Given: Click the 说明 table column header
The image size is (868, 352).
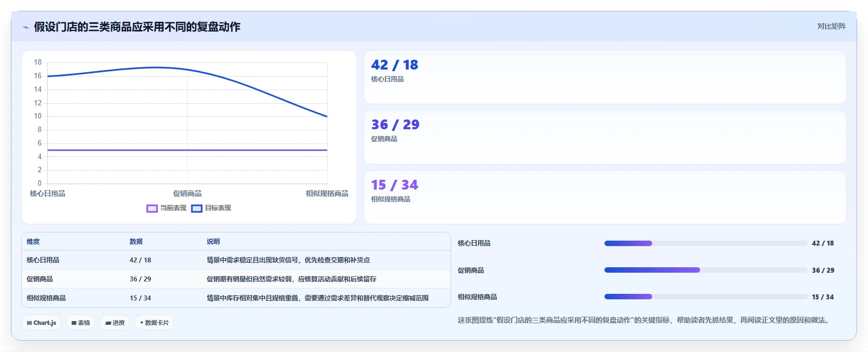Looking at the screenshot, I should point(213,242).
